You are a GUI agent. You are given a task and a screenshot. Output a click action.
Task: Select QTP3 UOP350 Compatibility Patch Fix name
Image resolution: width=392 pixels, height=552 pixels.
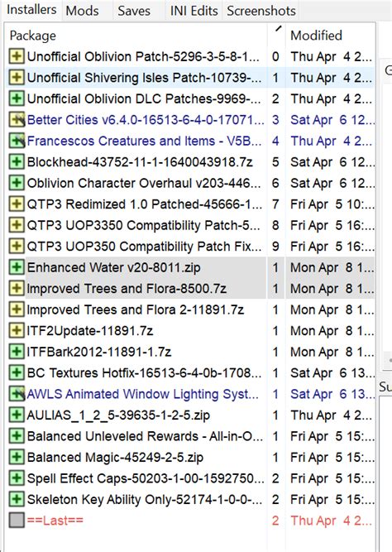[144, 247]
